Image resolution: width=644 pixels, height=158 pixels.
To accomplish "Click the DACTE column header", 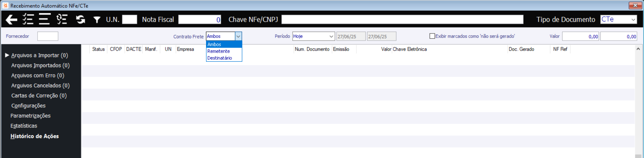I will (x=134, y=49).
